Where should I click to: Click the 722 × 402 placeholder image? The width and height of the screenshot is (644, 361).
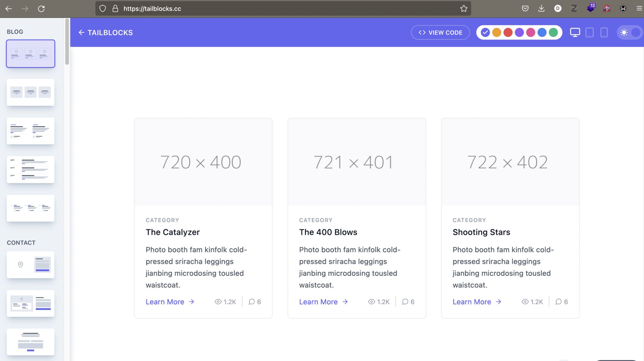pyautogui.click(x=510, y=162)
